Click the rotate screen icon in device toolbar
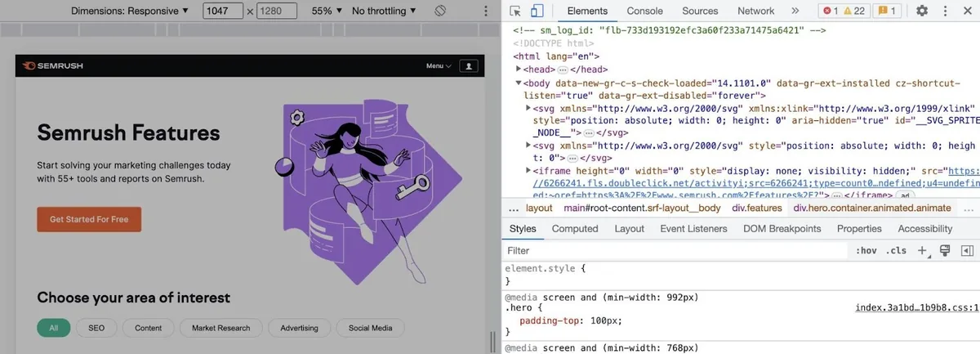 439,11
